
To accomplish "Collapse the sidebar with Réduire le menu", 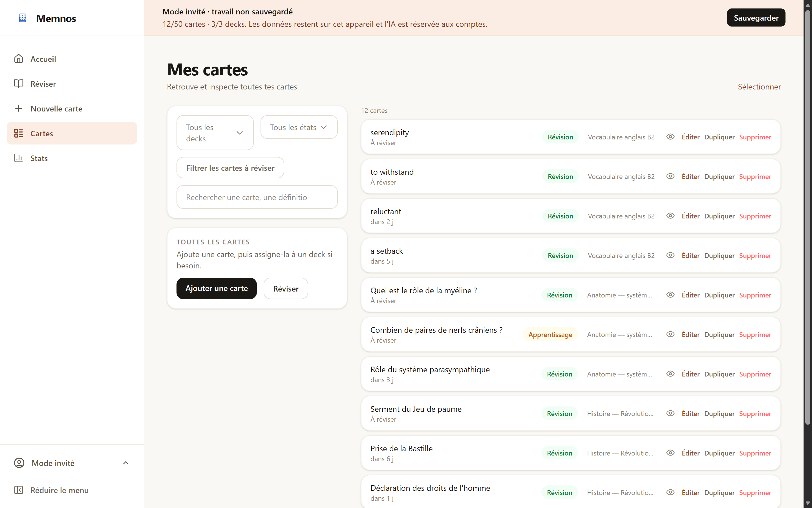I will coord(72,490).
